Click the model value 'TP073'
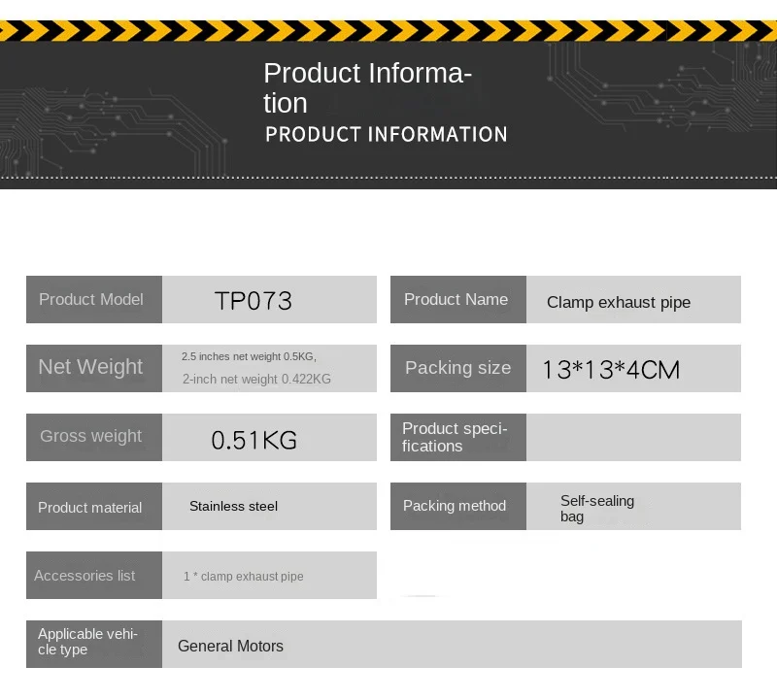 coord(253,301)
